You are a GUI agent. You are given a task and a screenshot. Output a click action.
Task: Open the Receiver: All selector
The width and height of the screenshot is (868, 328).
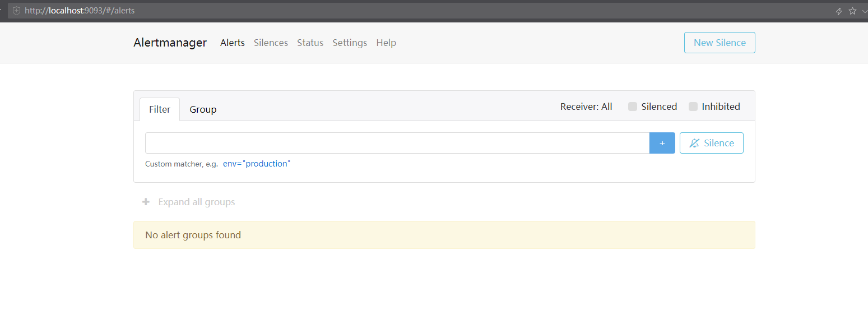click(x=586, y=107)
